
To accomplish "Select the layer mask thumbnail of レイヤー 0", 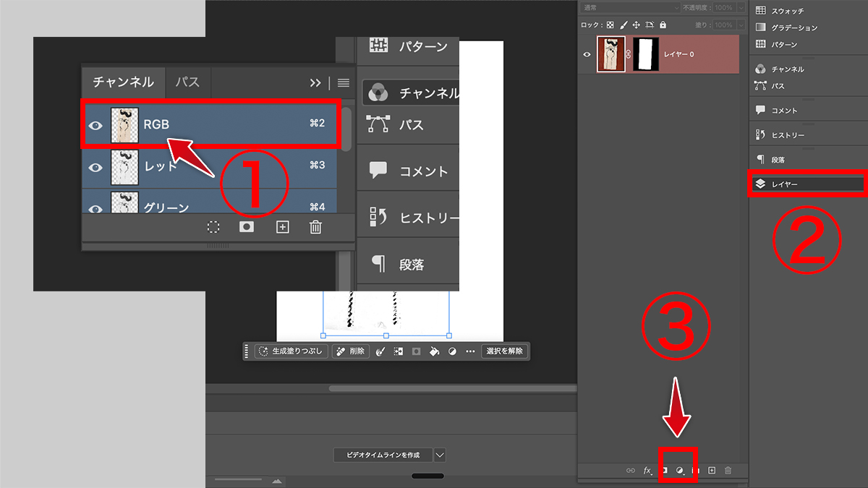I will point(647,55).
